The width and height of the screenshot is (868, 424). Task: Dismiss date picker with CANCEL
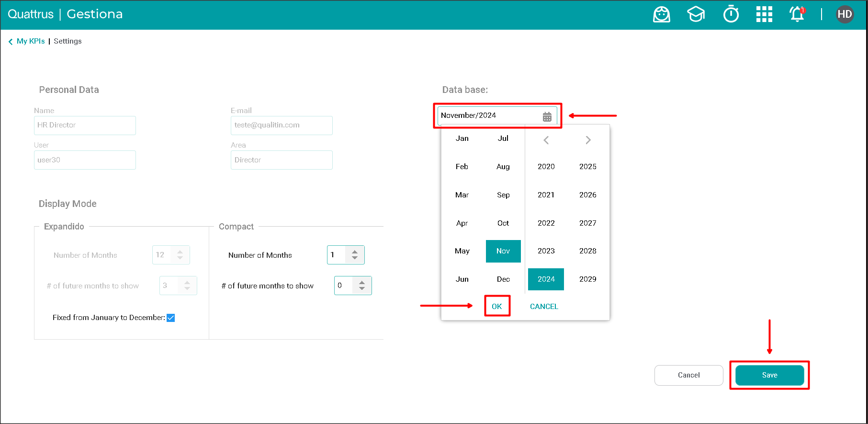pyautogui.click(x=544, y=307)
